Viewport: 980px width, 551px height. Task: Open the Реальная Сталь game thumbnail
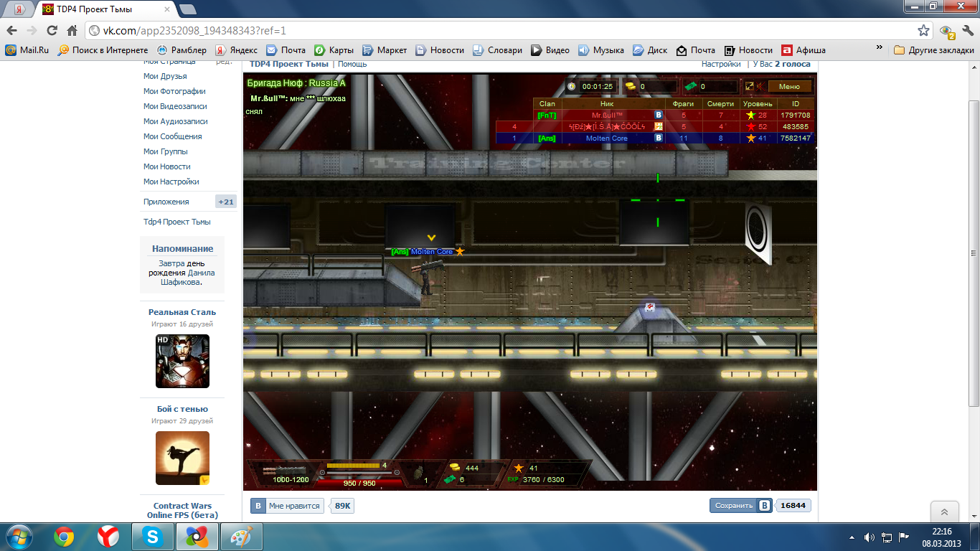(x=182, y=361)
